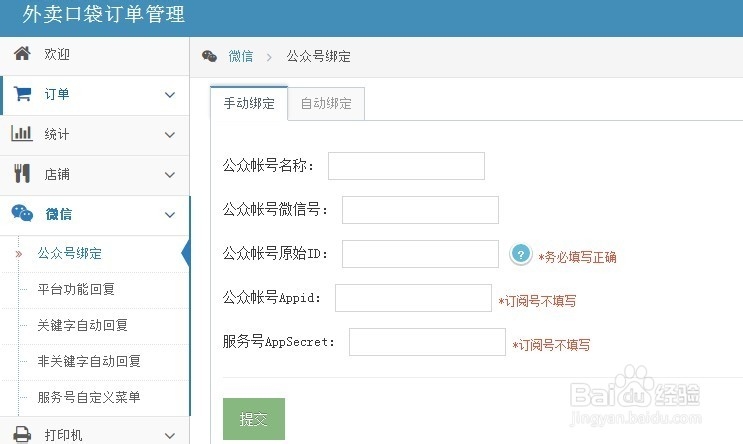Click the fork and knife 店铺 icon
Image resolution: width=743 pixels, height=444 pixels.
pos(21,173)
